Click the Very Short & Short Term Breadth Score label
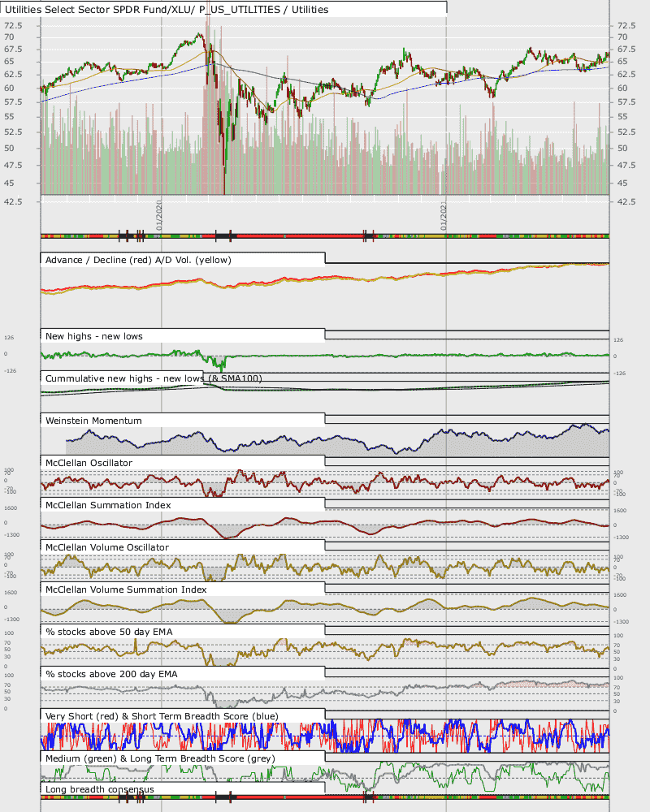 point(162,716)
